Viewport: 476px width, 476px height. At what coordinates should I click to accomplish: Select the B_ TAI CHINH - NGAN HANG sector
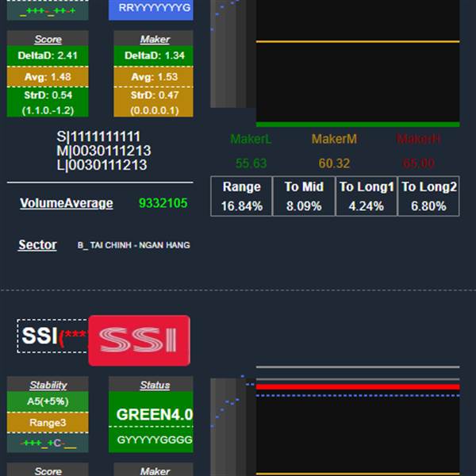[133, 245]
